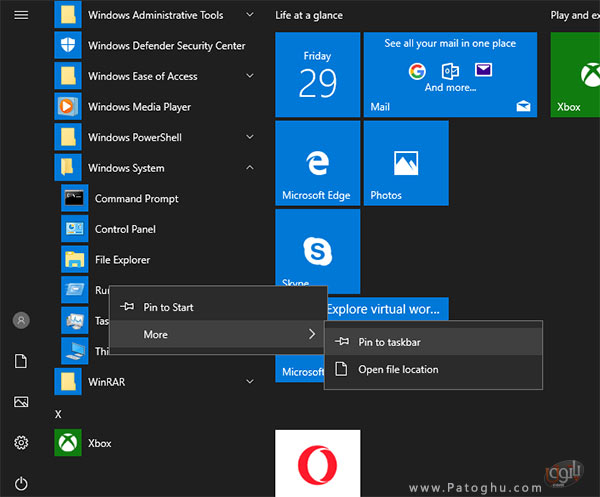Click the Windows Ease of Access folder icon

point(68,76)
